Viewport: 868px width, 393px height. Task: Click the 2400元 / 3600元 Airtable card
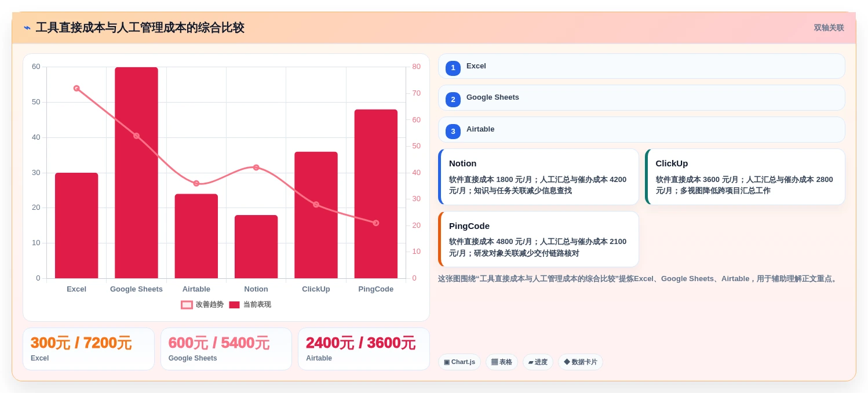[x=364, y=349]
